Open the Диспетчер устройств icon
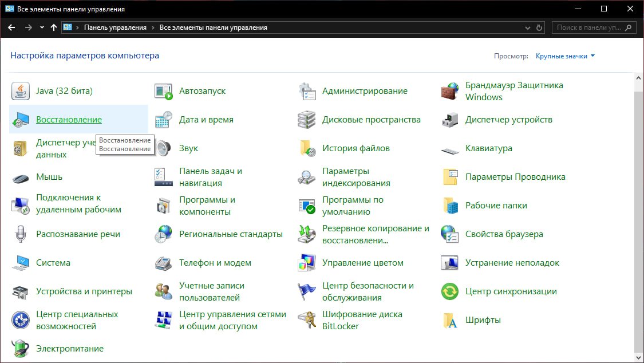Image resolution: width=644 pixels, height=363 pixels. [x=450, y=120]
